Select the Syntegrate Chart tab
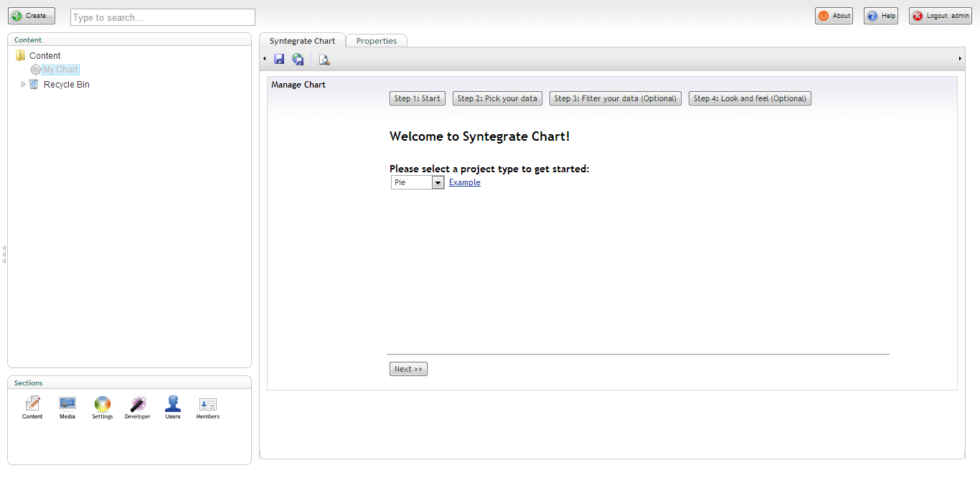The width and height of the screenshot is (980, 478). 302,41
